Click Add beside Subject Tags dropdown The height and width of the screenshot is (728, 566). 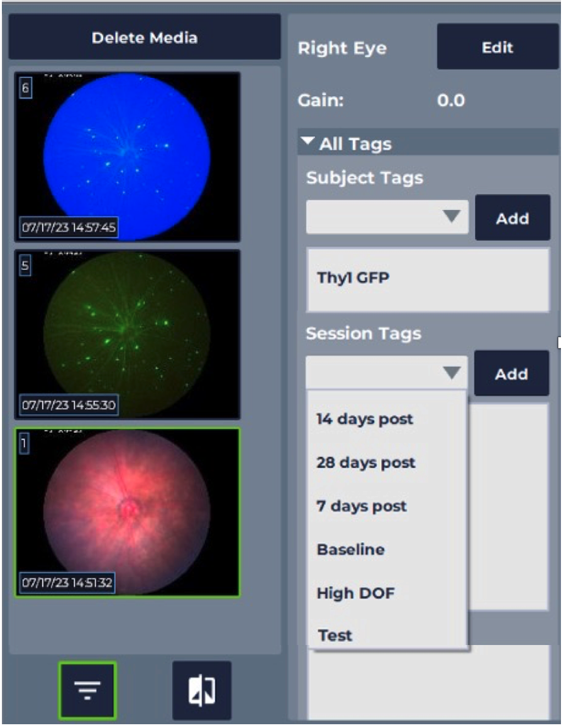tap(512, 218)
